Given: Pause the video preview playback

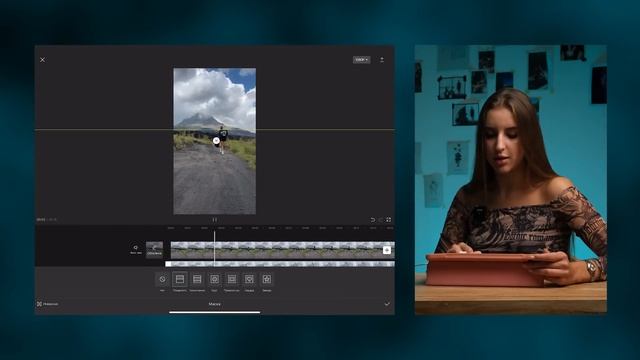Looking at the screenshot, I should point(215,220).
